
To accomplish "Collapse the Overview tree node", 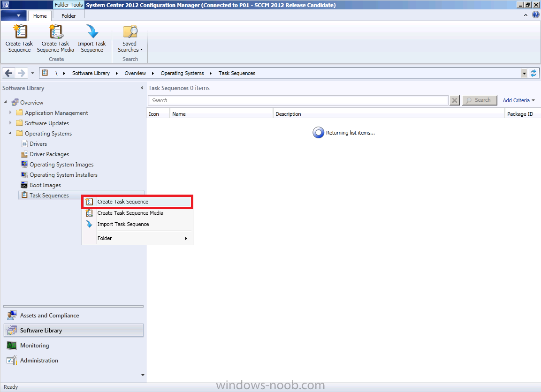I will point(5,102).
